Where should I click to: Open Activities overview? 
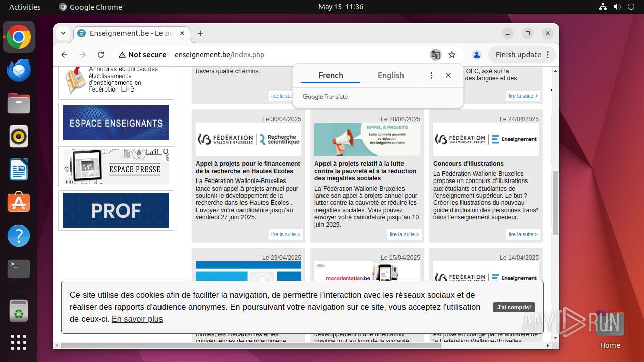click(25, 7)
